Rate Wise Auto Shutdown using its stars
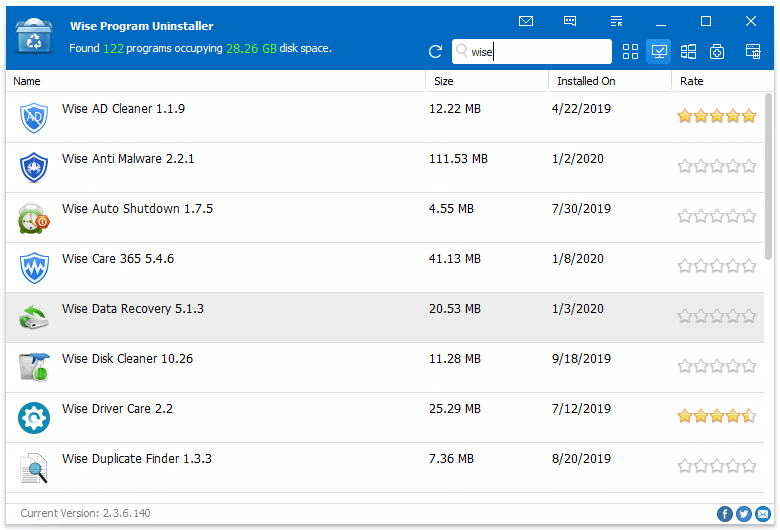Screen dimensions: 780x530 pyautogui.click(x=717, y=216)
